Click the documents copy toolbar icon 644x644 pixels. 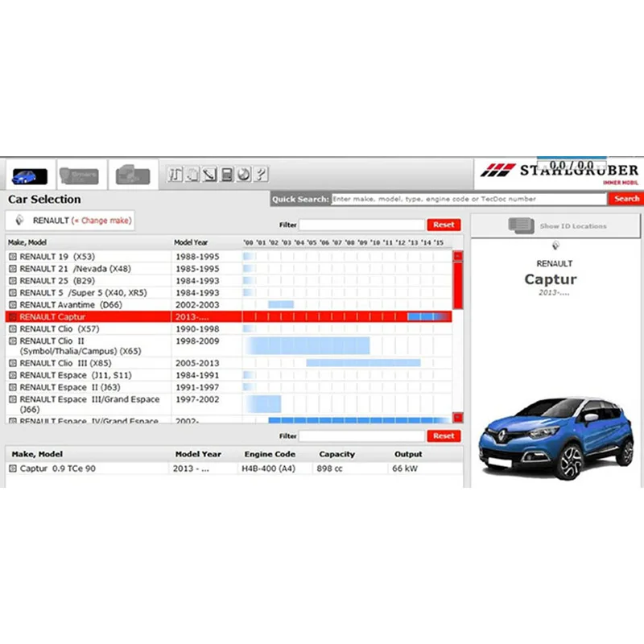[192, 175]
